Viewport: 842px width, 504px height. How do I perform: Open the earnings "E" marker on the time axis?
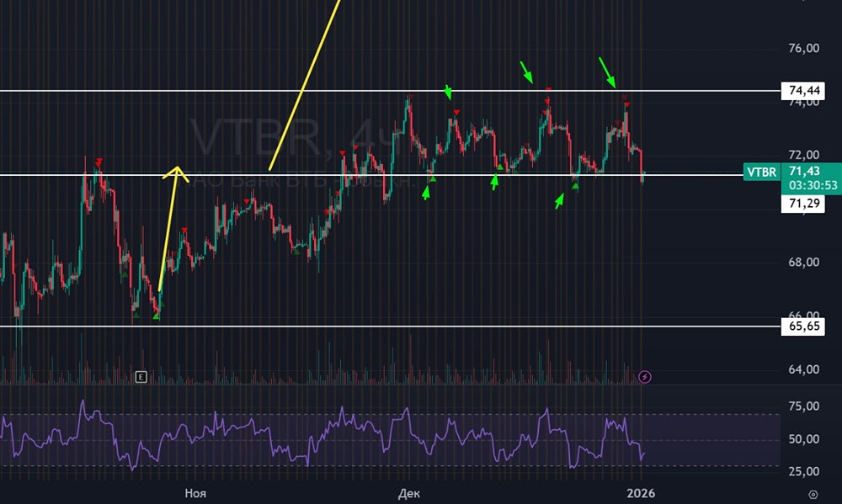(x=141, y=377)
